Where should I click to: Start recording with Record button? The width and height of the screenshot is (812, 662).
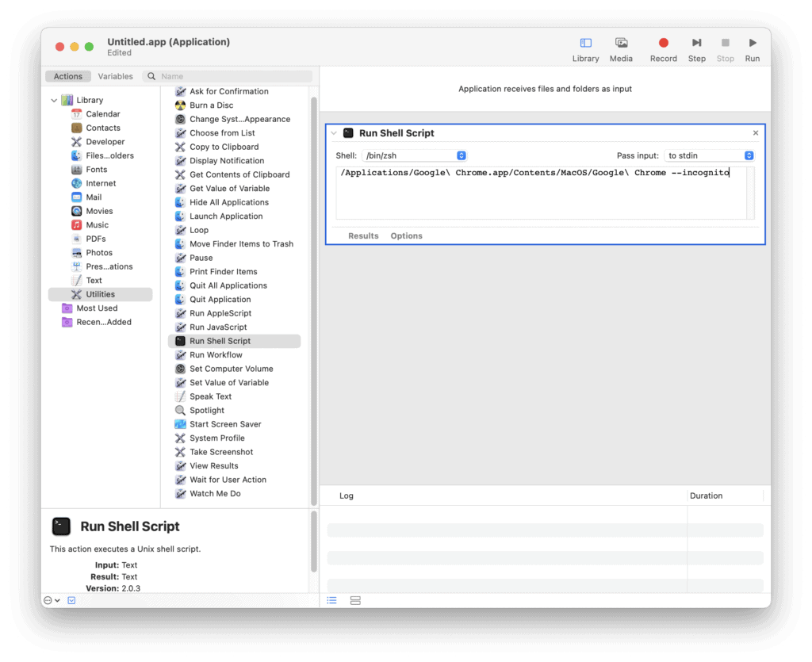click(x=664, y=50)
